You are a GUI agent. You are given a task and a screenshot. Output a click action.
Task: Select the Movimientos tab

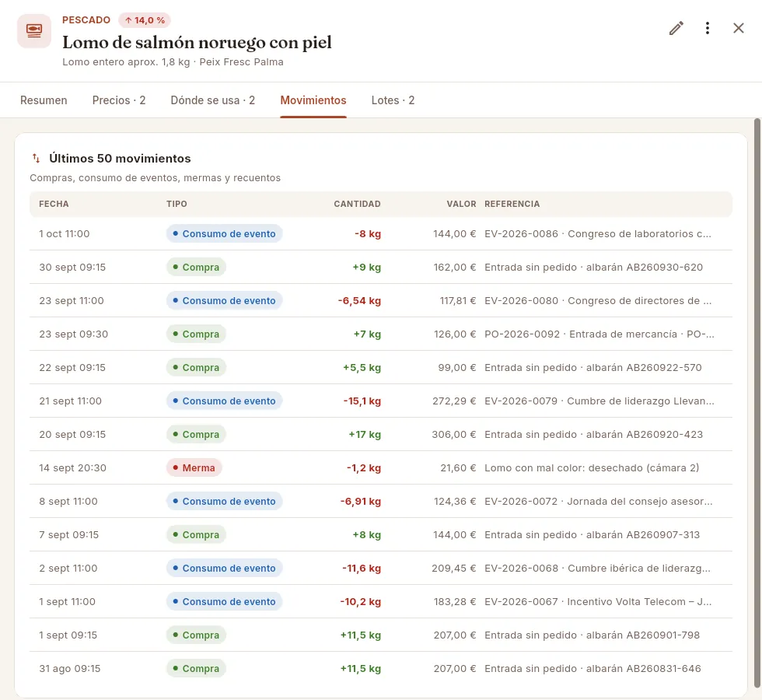[313, 100]
